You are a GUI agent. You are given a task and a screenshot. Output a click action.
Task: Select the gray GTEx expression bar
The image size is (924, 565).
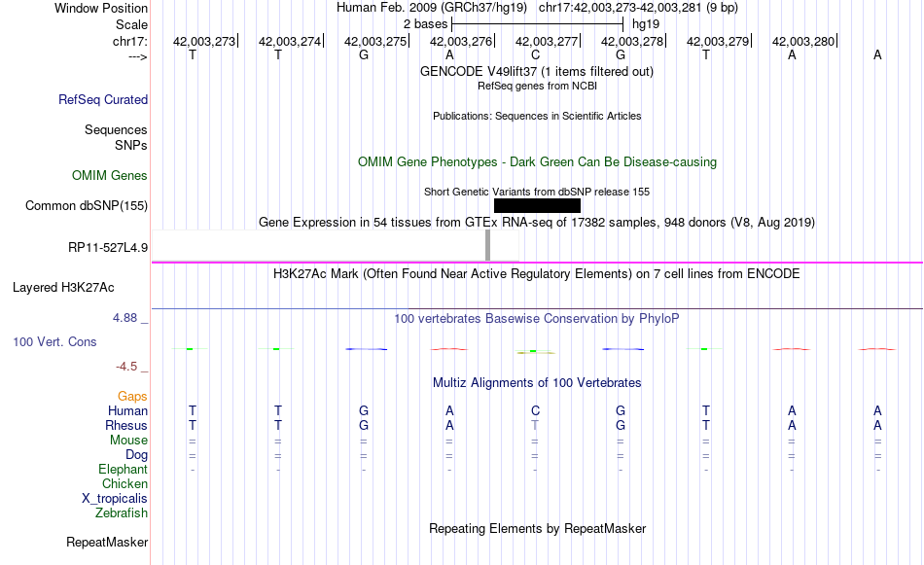coord(487,245)
